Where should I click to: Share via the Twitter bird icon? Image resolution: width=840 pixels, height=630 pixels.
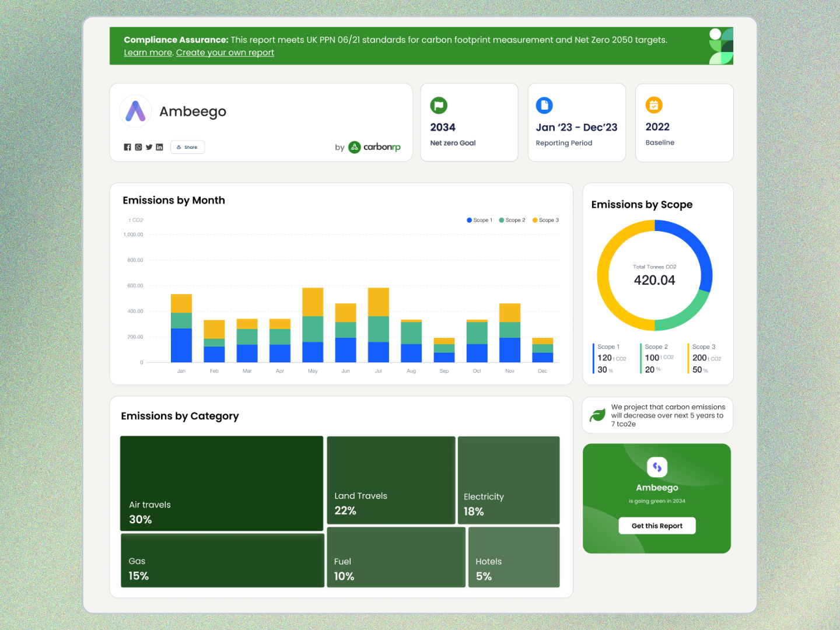click(149, 147)
